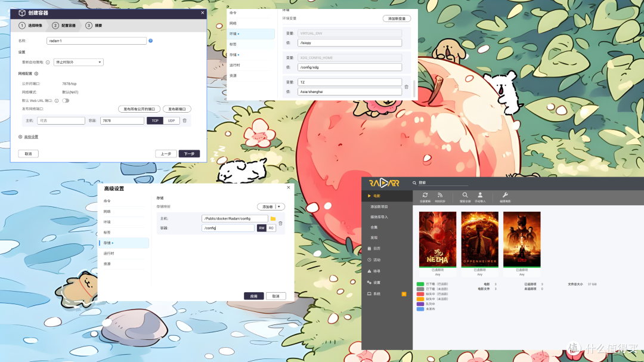Screen dimensions: 644x362
Task: Click 添加新变量 button
Action: tap(397, 18)
